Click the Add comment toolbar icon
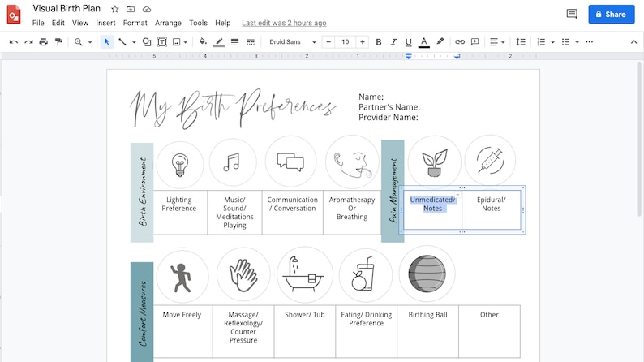644x362 pixels. [474, 42]
